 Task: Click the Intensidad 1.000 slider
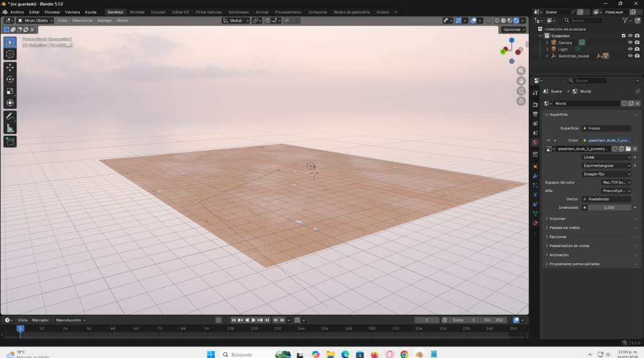click(x=609, y=208)
